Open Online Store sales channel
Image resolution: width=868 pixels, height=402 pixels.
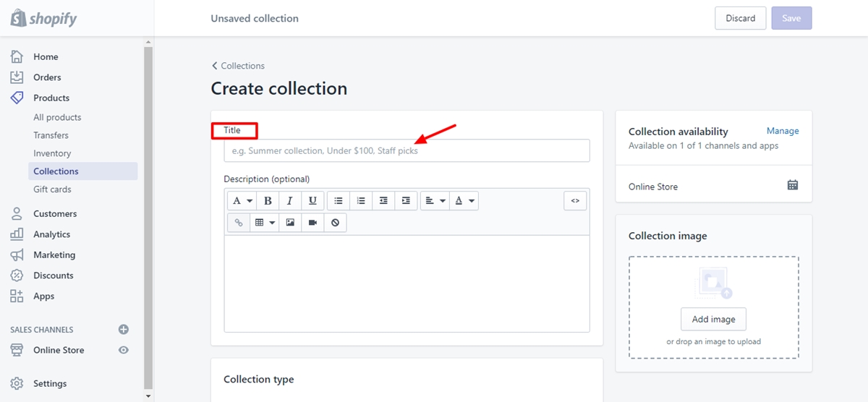point(59,350)
